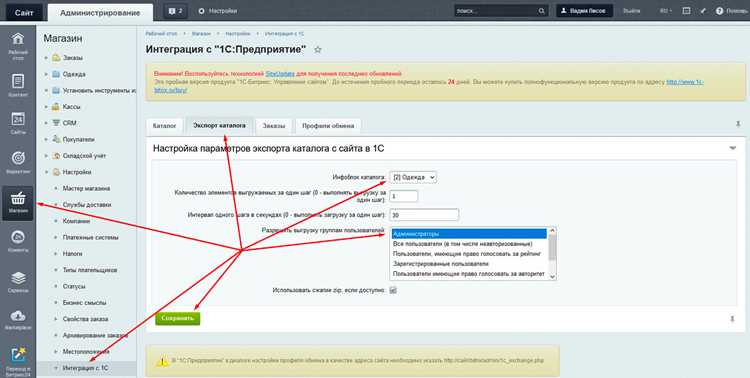Open the RU language dropdown
Viewport: 750px width, 378px height.
(x=666, y=11)
